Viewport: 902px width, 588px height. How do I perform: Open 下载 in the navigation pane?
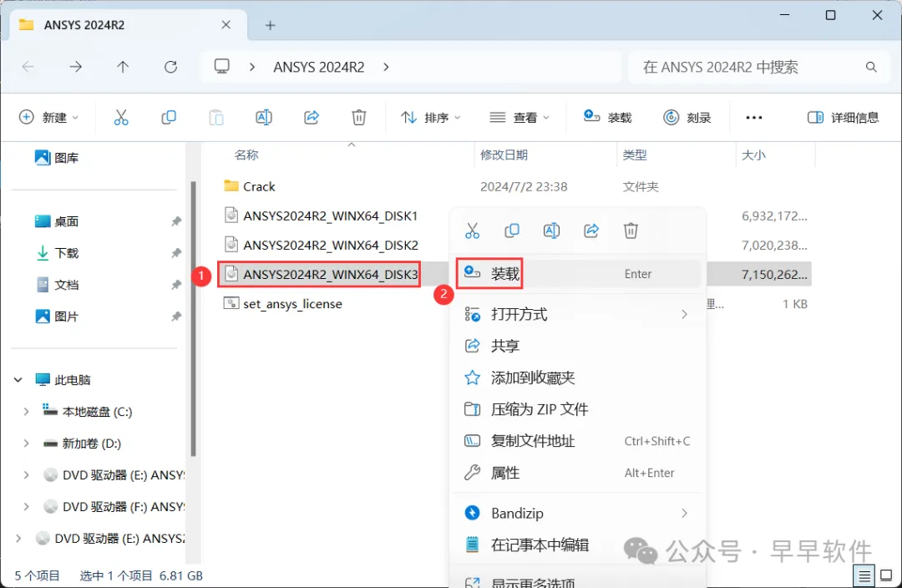point(57,253)
